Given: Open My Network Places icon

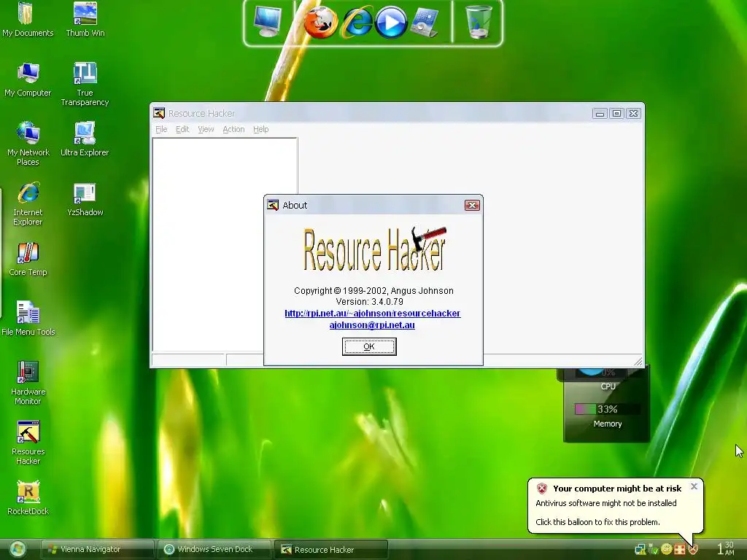Looking at the screenshot, I should (28, 144).
